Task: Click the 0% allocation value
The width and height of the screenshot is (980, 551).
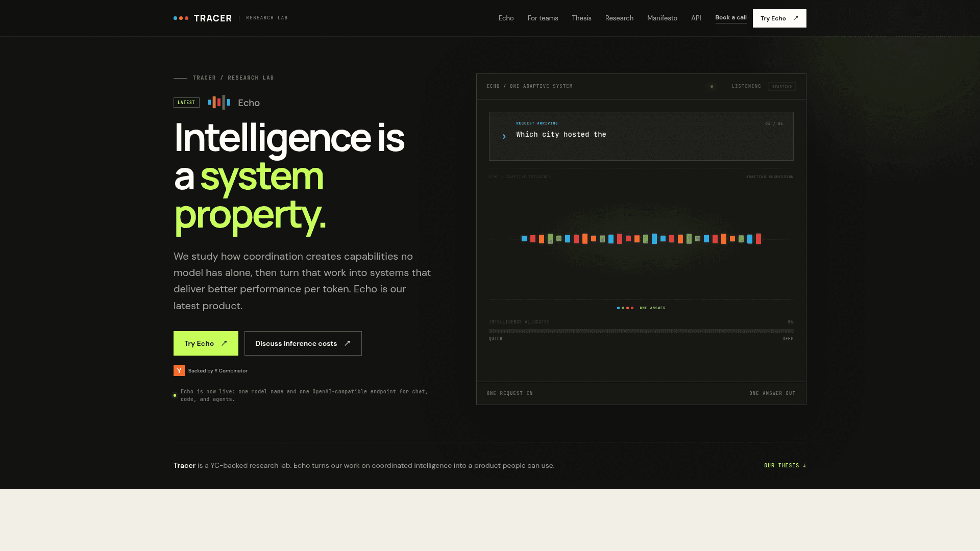Action: coord(791,322)
